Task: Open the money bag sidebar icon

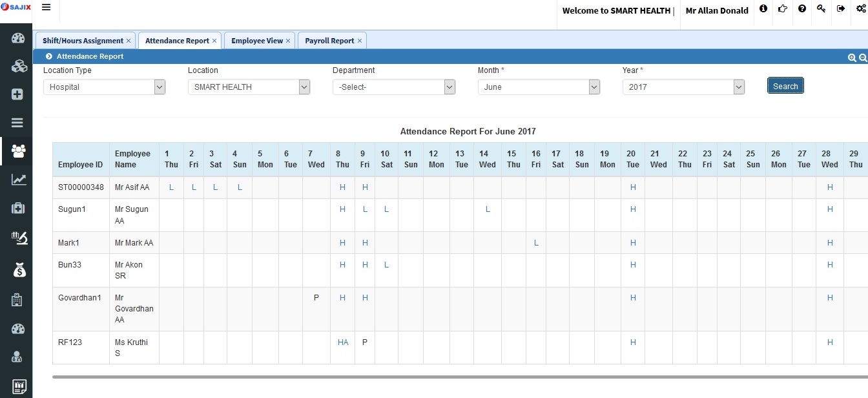Action: [18, 269]
